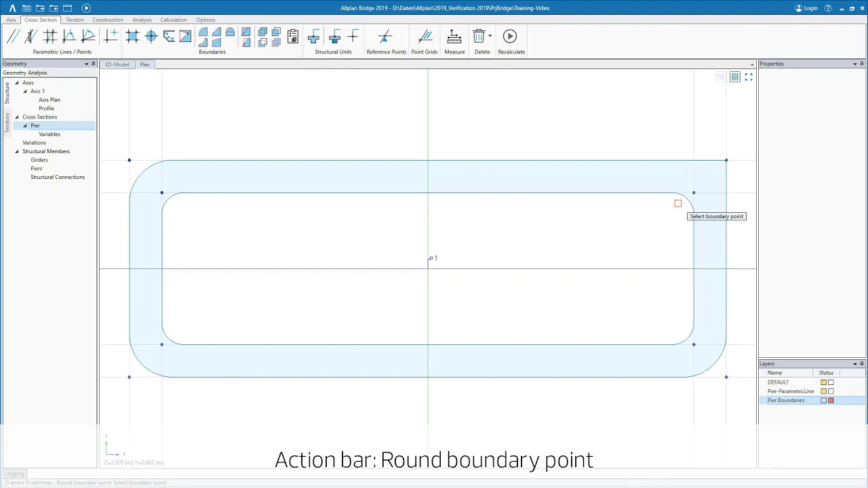The height and width of the screenshot is (488, 868).
Task: Toggle DEFAULT layer white status box
Action: click(x=831, y=382)
